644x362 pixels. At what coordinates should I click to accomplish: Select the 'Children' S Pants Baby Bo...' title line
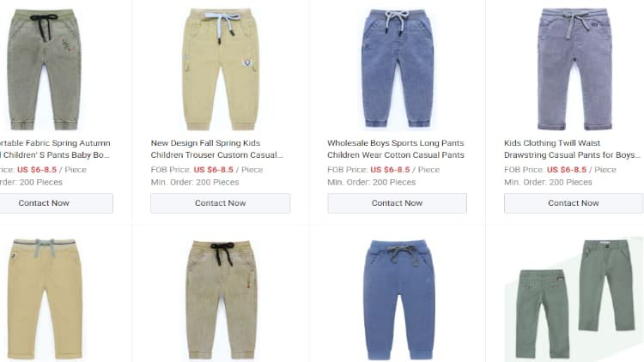(55, 155)
